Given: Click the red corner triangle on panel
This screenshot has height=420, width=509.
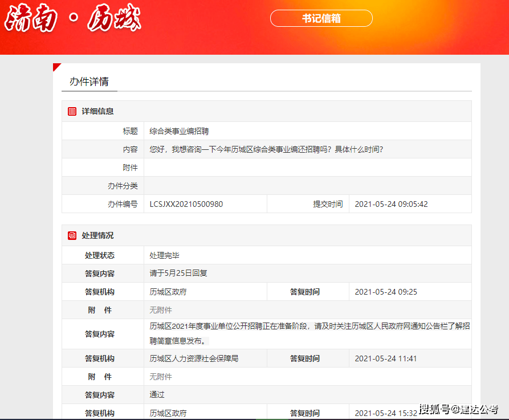Looking at the screenshot, I should (56, 66).
